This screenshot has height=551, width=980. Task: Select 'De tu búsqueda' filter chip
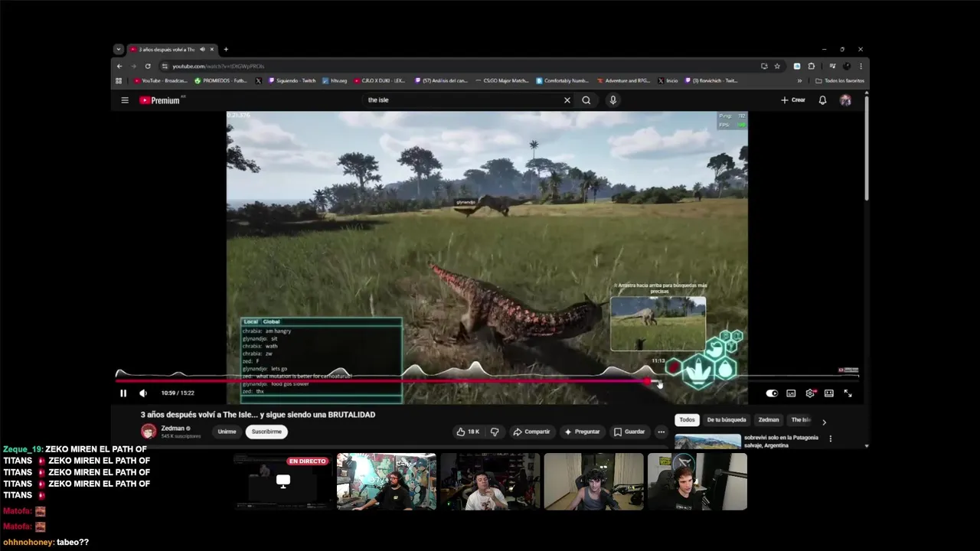tap(727, 420)
